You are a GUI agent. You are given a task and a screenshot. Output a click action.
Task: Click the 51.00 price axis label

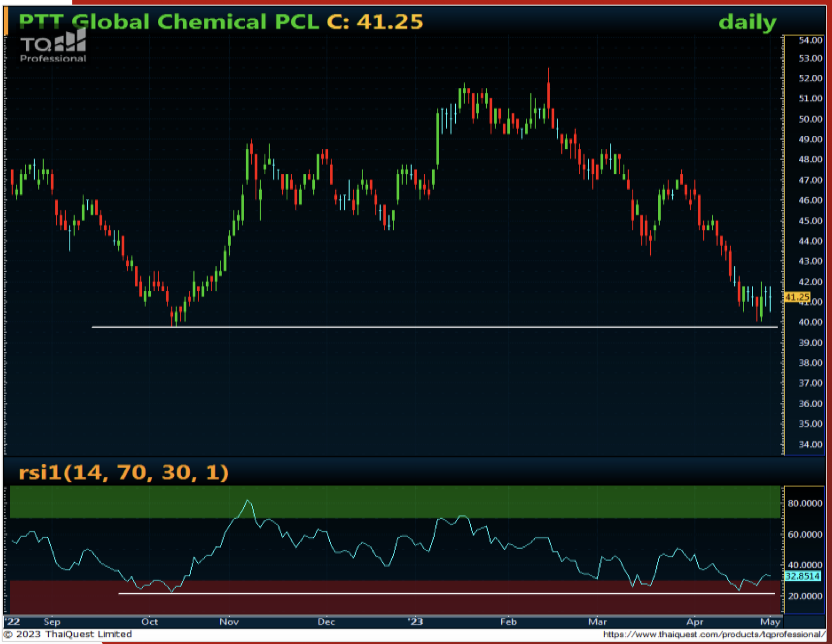point(810,98)
